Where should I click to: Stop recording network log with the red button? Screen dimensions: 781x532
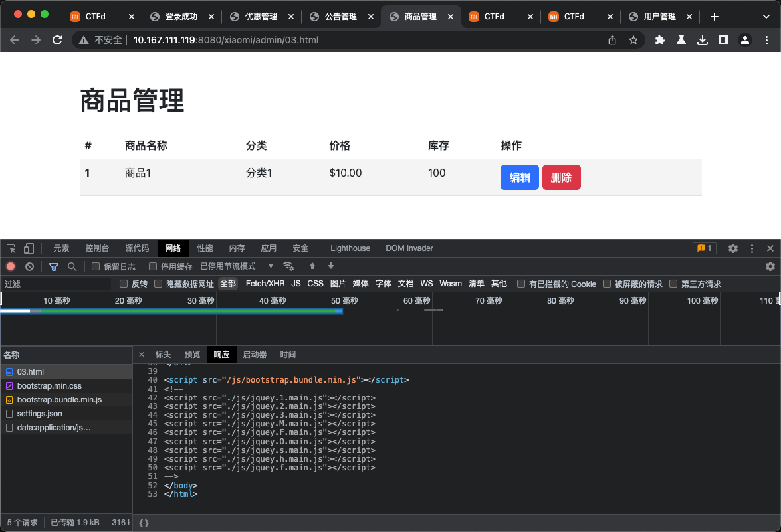(11, 266)
